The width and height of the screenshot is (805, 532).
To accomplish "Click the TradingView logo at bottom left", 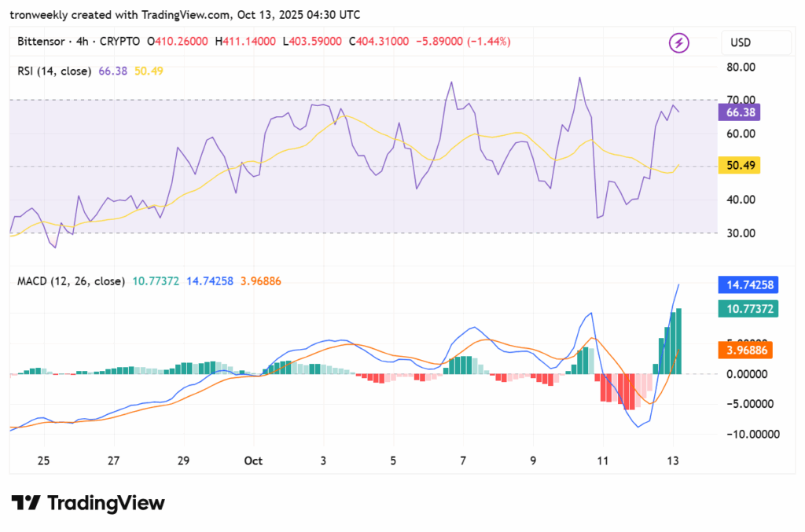I will coord(87,503).
